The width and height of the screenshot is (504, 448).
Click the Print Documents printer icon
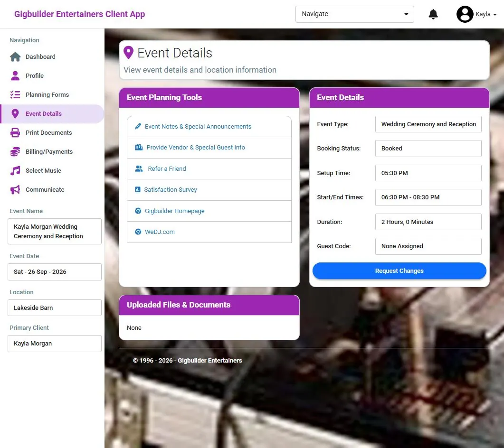[x=15, y=132]
